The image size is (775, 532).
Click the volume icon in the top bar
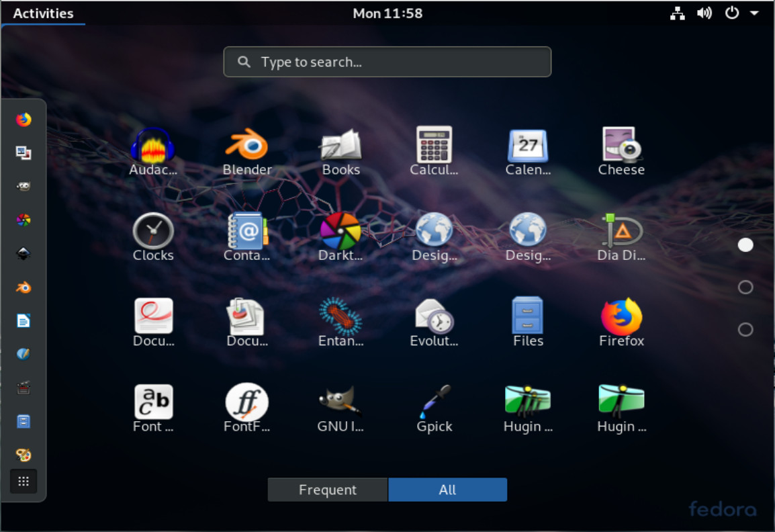[704, 12]
